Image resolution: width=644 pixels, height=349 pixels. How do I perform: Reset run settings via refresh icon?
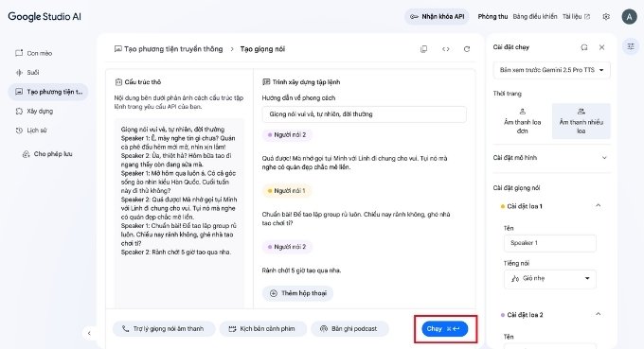click(x=584, y=47)
